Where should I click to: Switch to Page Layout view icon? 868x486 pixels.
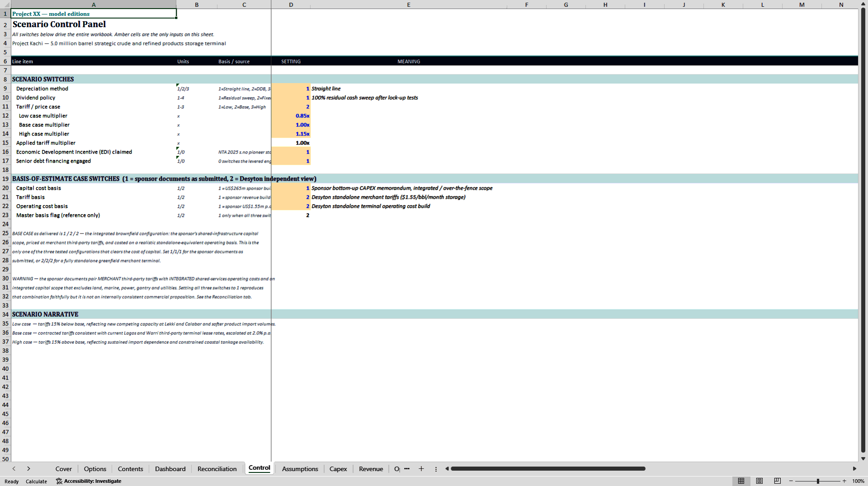point(759,481)
